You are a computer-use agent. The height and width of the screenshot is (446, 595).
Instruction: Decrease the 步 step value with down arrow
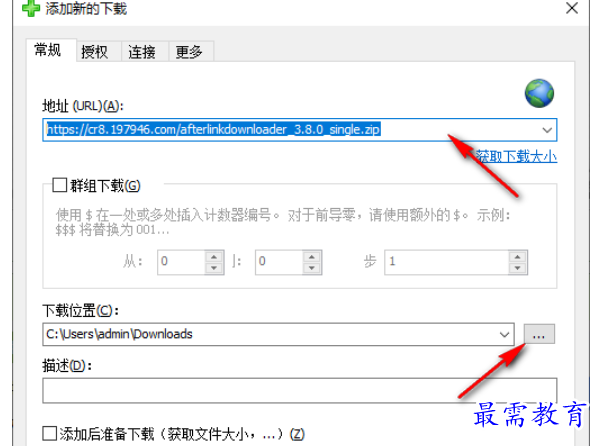pos(518,268)
